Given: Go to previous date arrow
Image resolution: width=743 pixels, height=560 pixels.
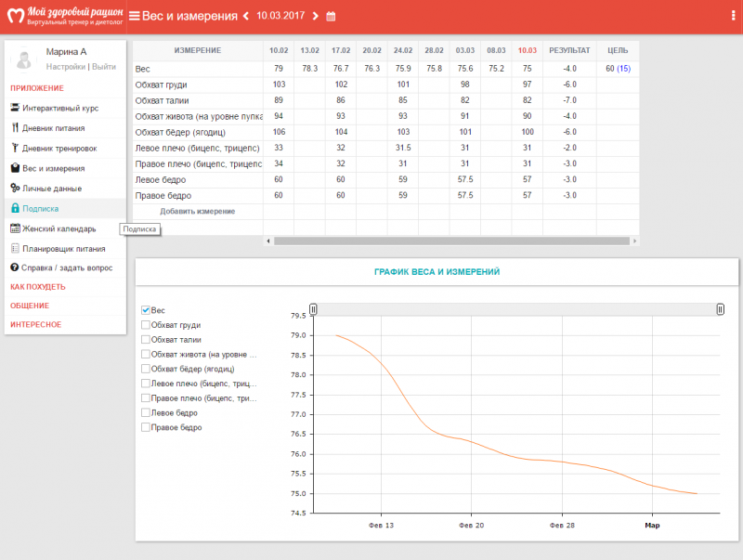Looking at the screenshot, I should point(246,16).
